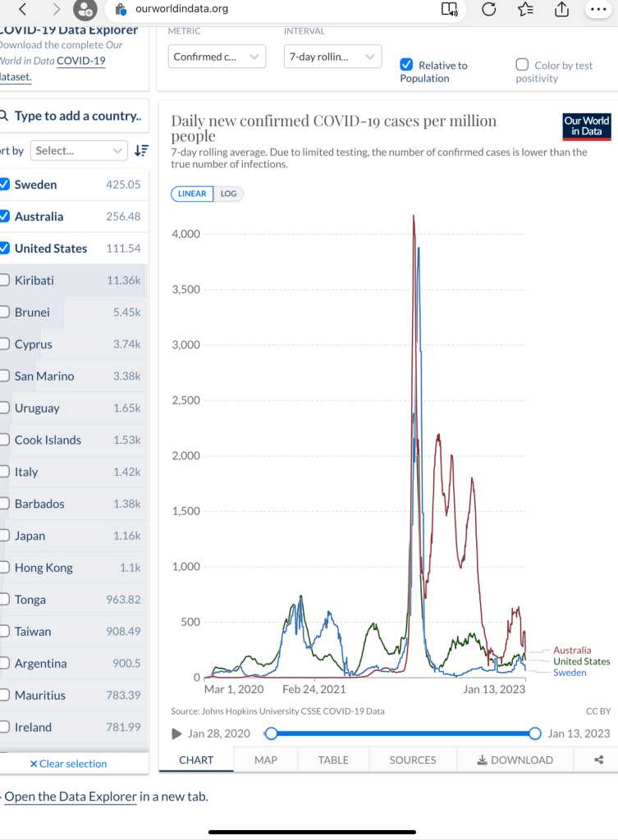
Task: Check the Kiribati country checkbox
Action: coord(5,281)
